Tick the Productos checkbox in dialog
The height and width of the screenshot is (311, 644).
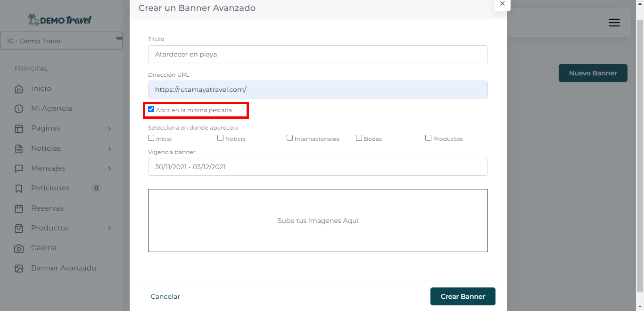[428, 138]
